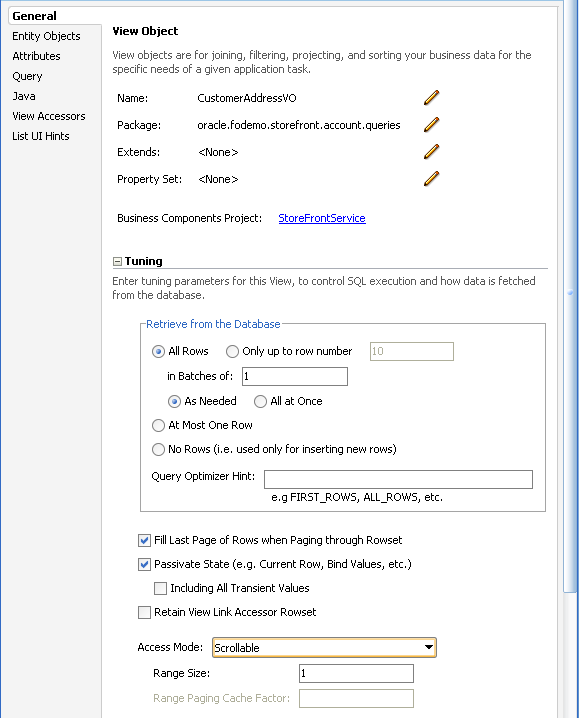This screenshot has width=579, height=718.
Task: Click the oracle.fodemo.storefront.account.queries package text
Action: 299,125
